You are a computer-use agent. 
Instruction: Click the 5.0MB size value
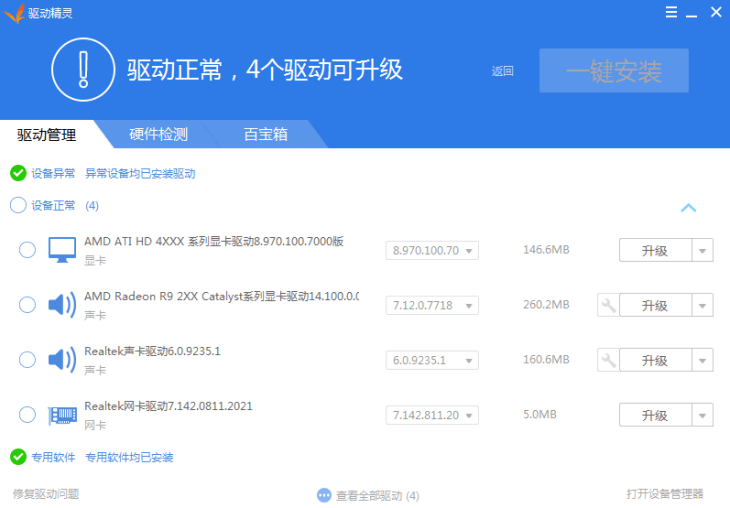[x=540, y=414]
